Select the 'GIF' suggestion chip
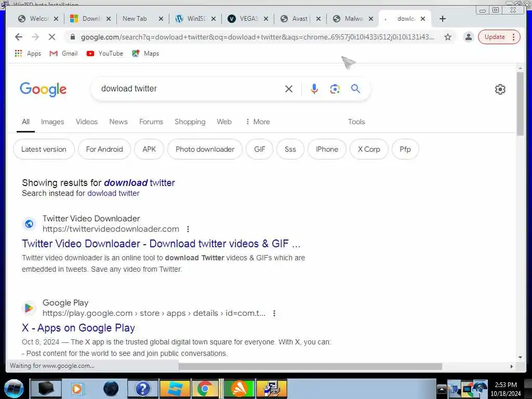Image resolution: width=532 pixels, height=399 pixels. (260, 149)
